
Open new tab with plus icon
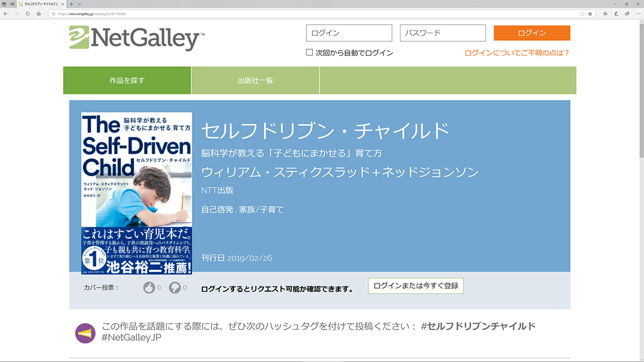tap(71, 4)
